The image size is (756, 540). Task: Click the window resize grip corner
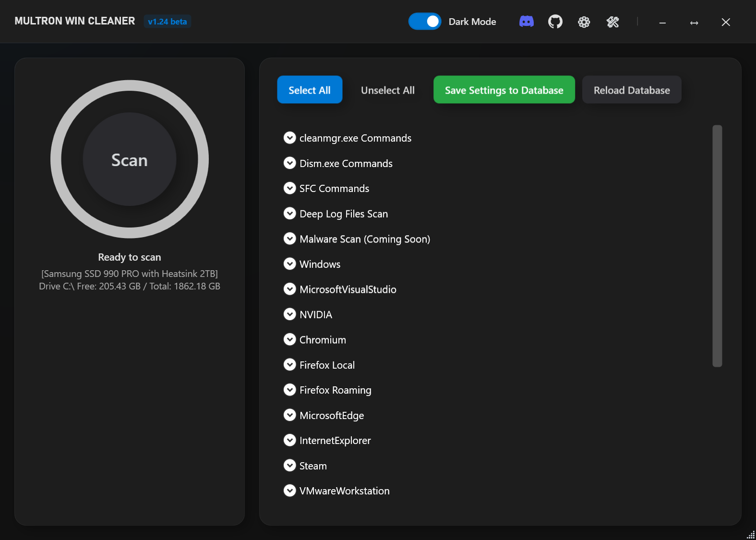751,535
